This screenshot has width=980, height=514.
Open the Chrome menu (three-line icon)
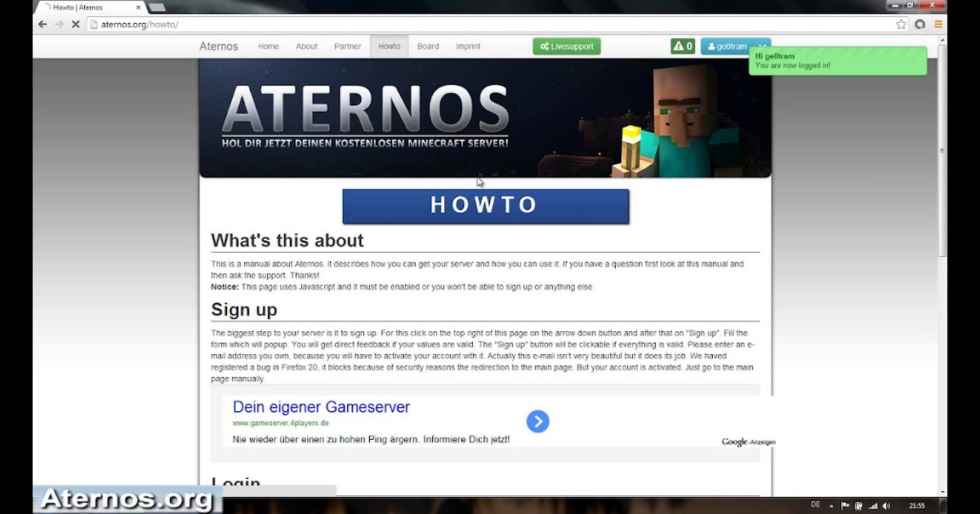pyautogui.click(x=938, y=24)
